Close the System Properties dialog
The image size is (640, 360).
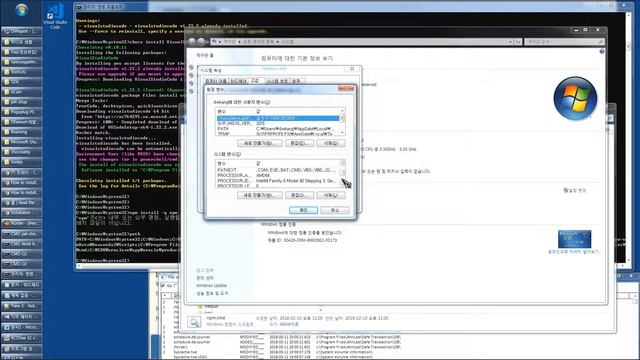pos(352,69)
